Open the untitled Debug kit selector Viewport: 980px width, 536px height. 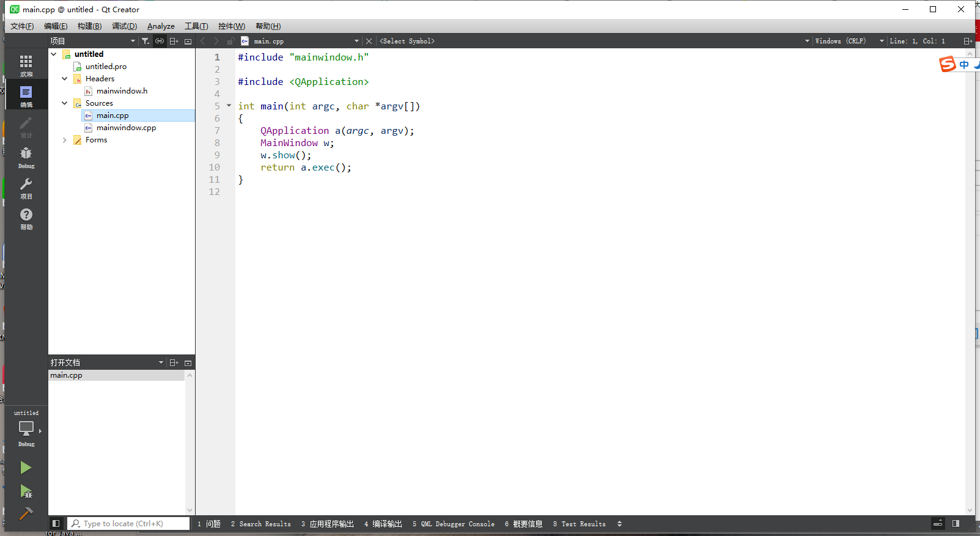[x=26, y=429]
